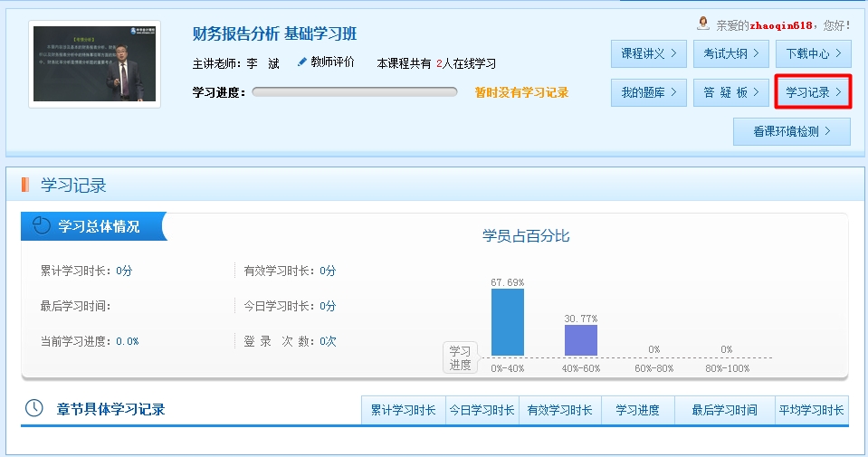The height and width of the screenshot is (457, 868).
Task: Select the 今日学习时长 tab
Action: pos(482,410)
